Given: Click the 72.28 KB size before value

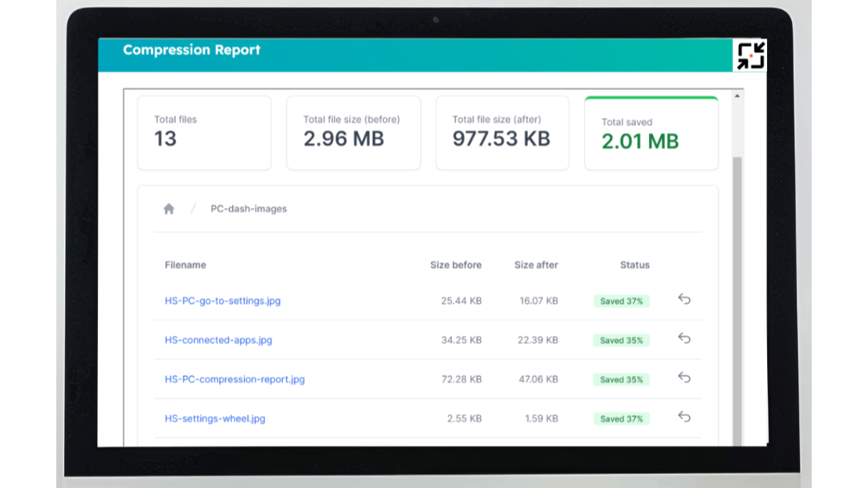Looking at the screenshot, I should pyautogui.click(x=461, y=379).
